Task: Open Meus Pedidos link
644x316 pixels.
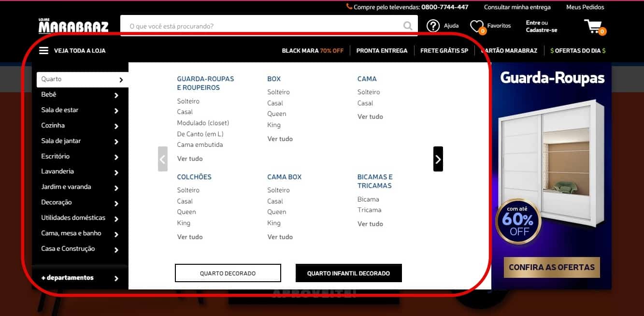Action: coord(585,7)
